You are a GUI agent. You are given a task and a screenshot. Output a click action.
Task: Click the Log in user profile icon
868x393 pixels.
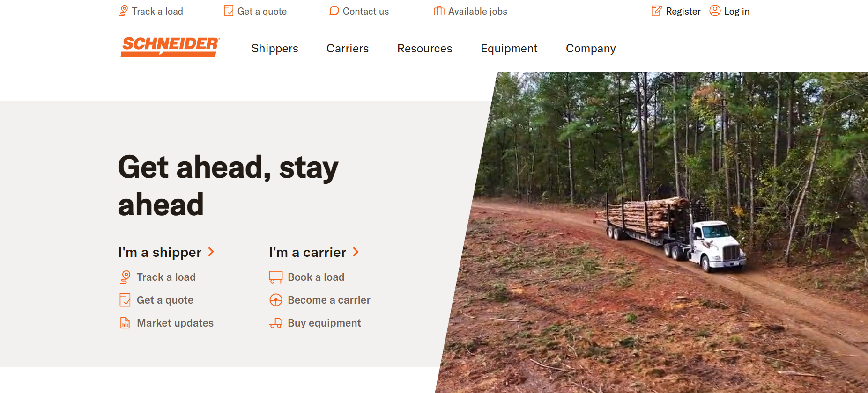click(x=715, y=11)
